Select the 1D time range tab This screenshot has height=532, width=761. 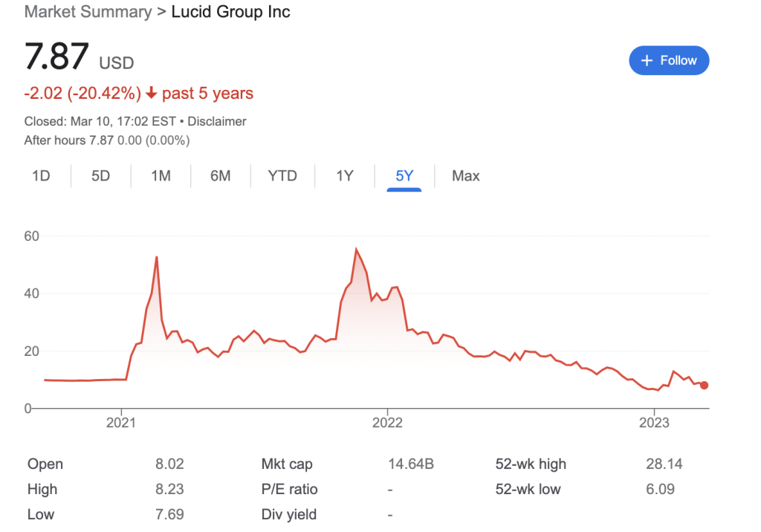coord(41,176)
